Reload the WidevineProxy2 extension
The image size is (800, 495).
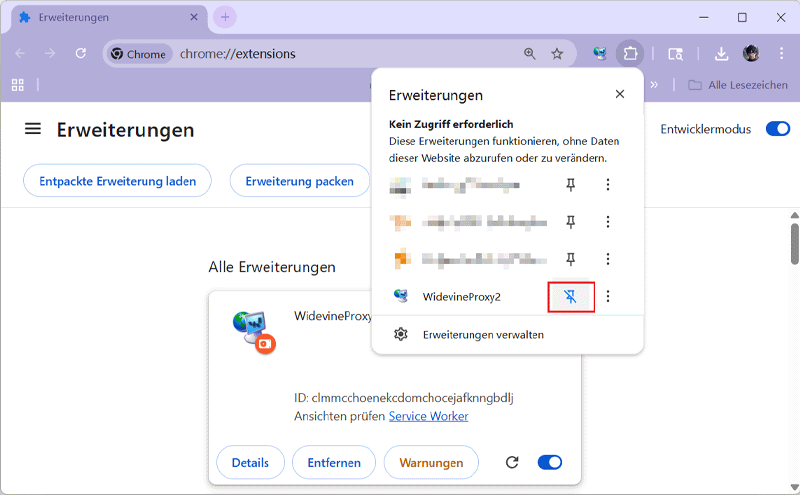coord(512,462)
